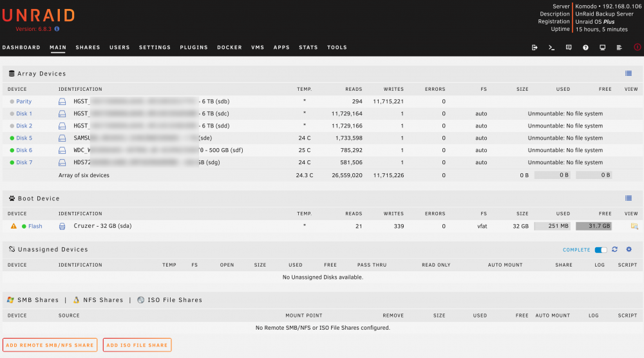The width and height of the screenshot is (644, 358).
Task: Switch to the Docker tab
Action: [x=230, y=48]
